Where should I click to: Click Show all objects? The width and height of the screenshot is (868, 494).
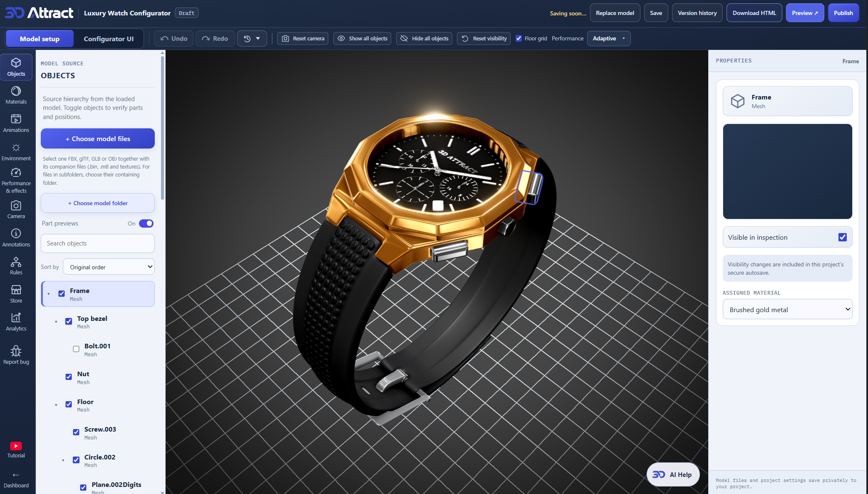[x=362, y=38]
